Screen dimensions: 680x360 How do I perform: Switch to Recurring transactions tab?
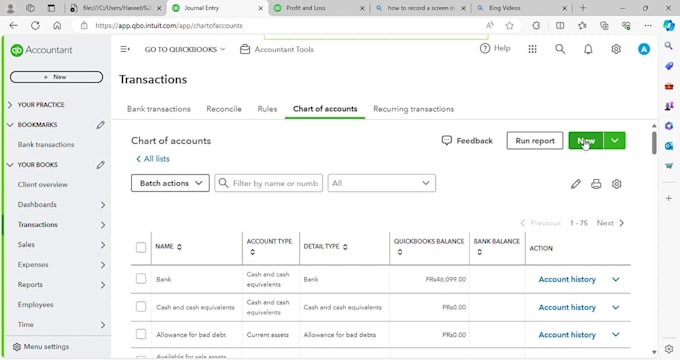point(413,109)
